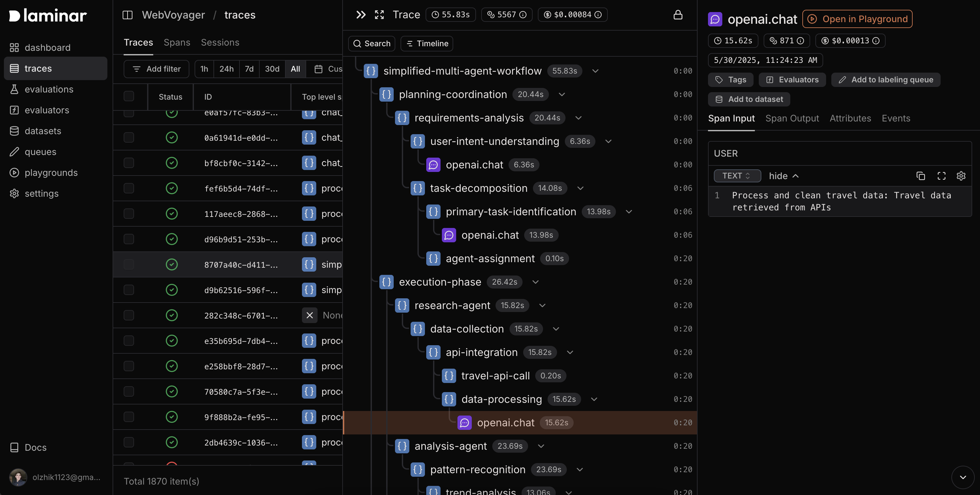
Task: Switch to the Span Output tab
Action: (792, 119)
